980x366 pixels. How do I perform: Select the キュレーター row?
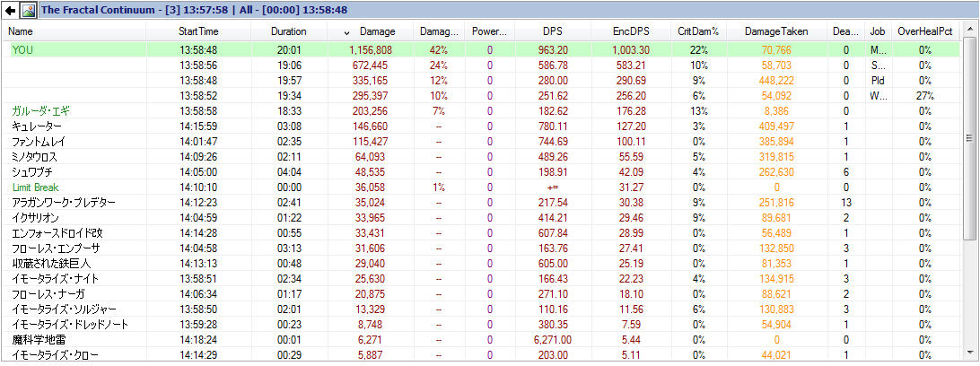482,126
